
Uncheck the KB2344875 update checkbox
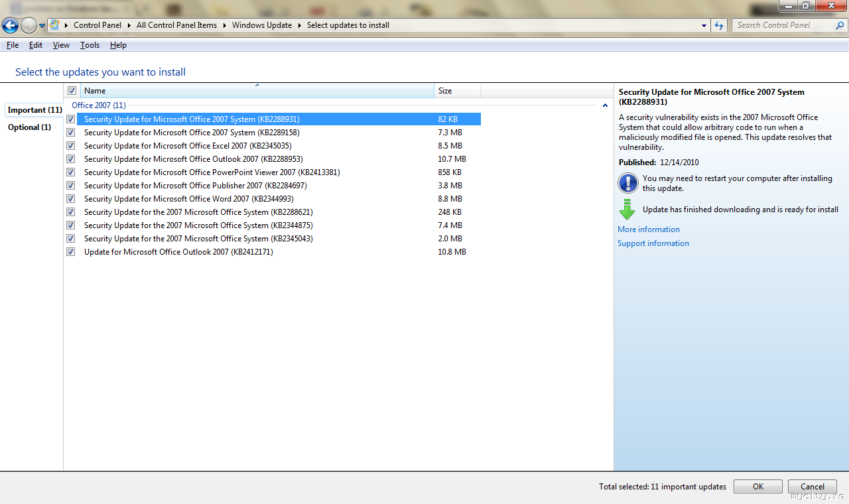click(x=71, y=225)
